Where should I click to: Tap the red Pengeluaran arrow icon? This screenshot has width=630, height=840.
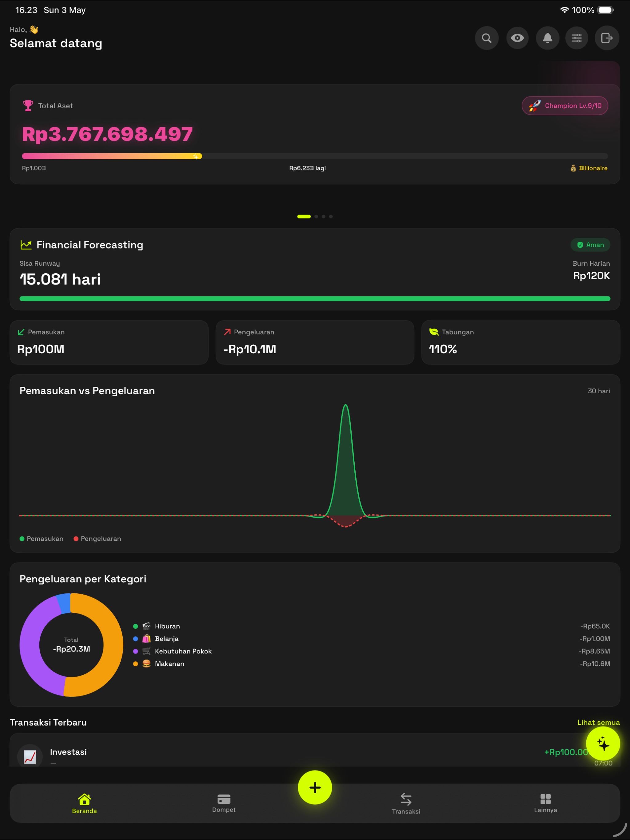tap(227, 332)
